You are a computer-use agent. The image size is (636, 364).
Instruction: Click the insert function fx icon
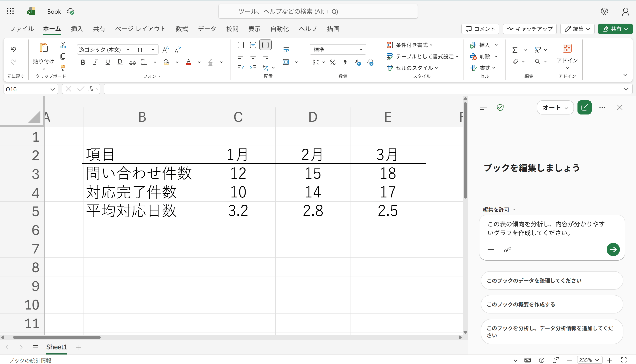pos(91,89)
